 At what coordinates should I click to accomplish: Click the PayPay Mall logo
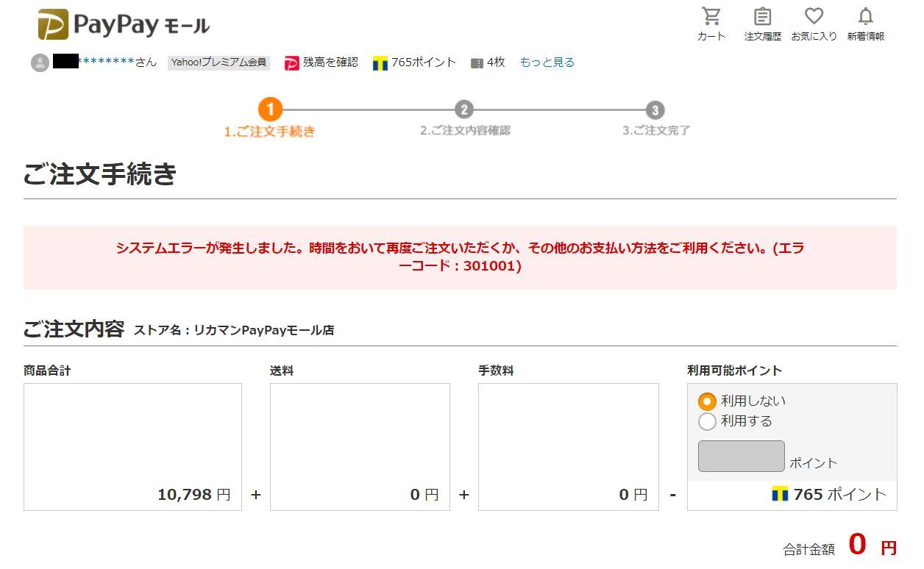124,25
